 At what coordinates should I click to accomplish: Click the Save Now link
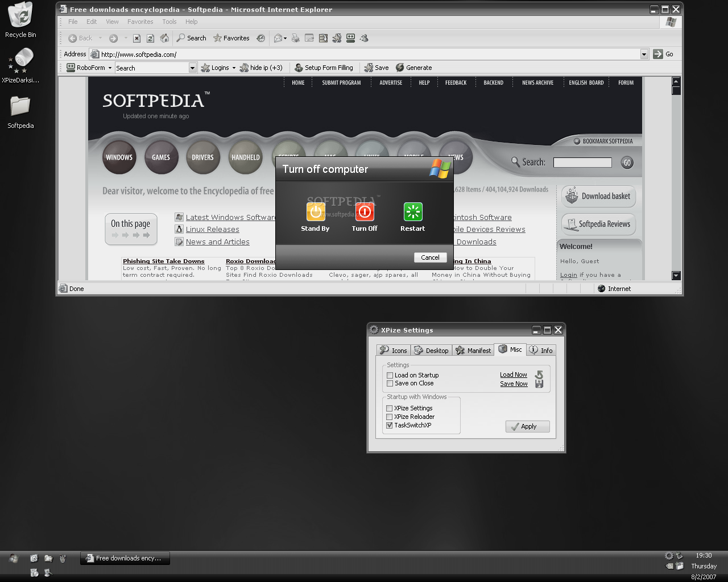[514, 384]
